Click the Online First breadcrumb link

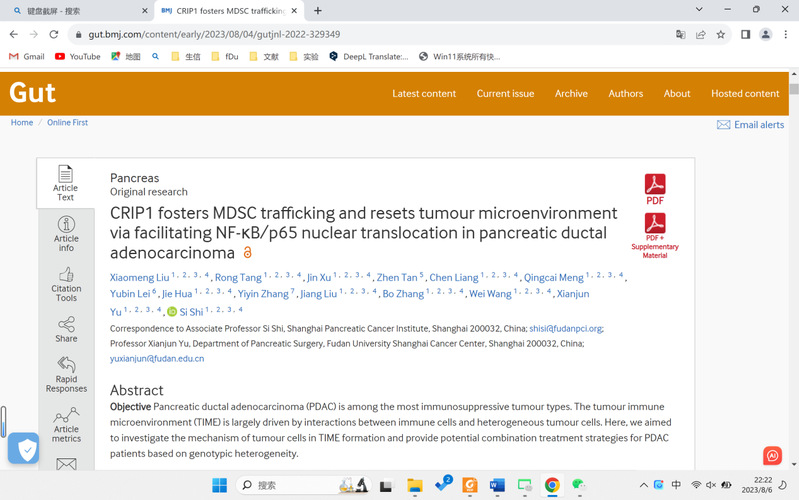67,123
